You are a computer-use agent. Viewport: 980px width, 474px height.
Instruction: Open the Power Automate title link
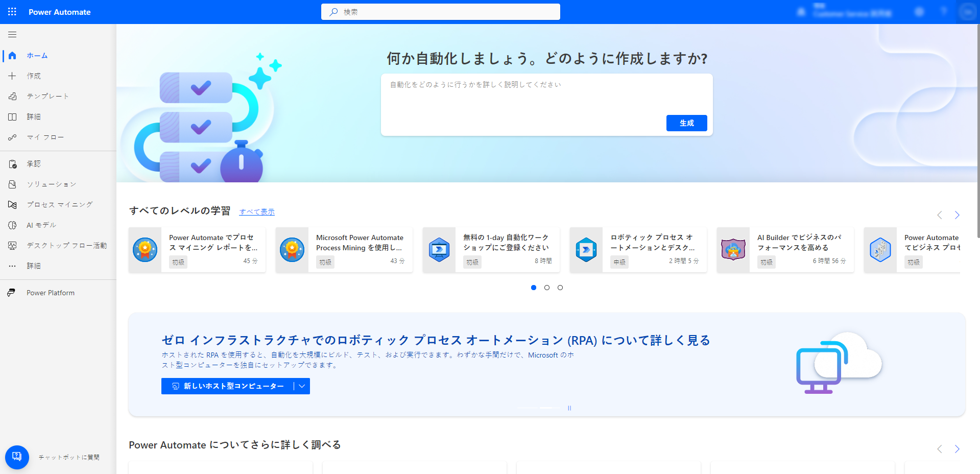[60, 12]
